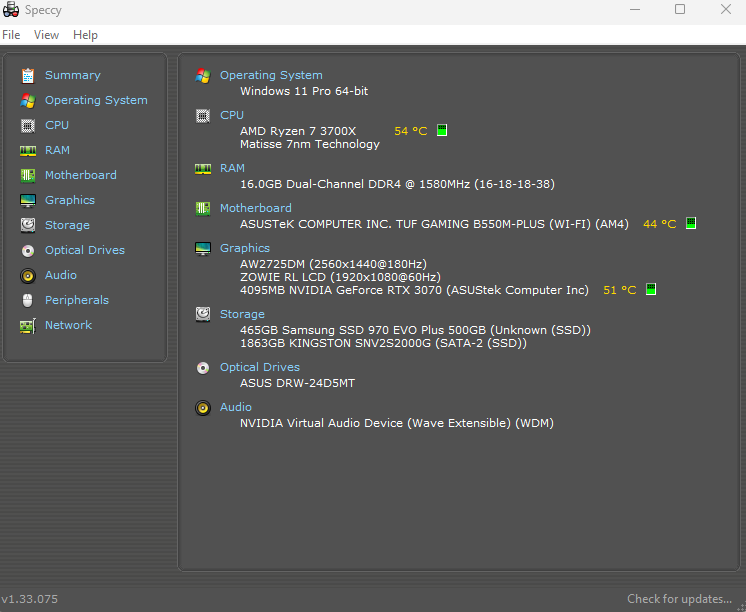746x612 pixels.
Task: Click the v1.33.075 version label
Action: coord(29,599)
